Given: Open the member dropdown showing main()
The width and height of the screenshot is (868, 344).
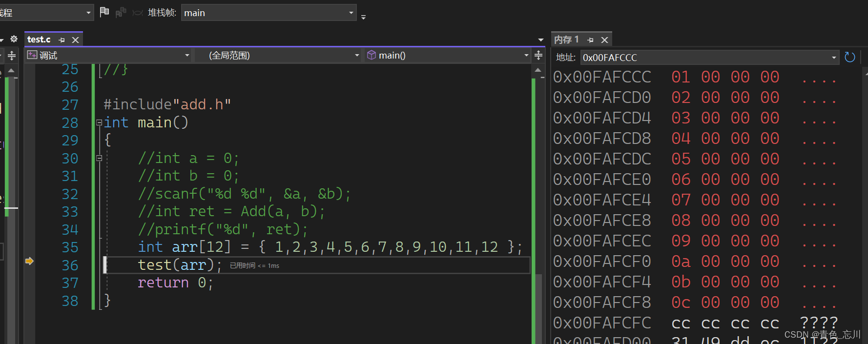Looking at the screenshot, I should pyautogui.click(x=448, y=55).
